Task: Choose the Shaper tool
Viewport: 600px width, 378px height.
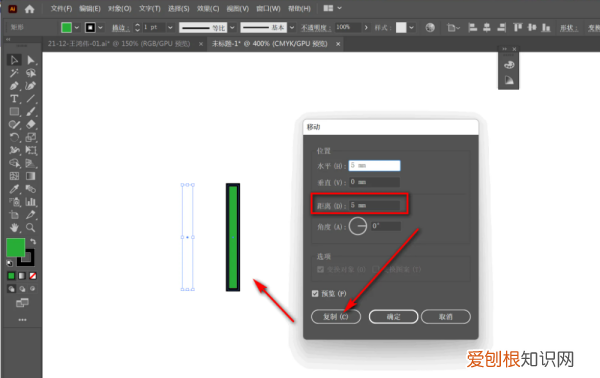Action: [x=14, y=124]
